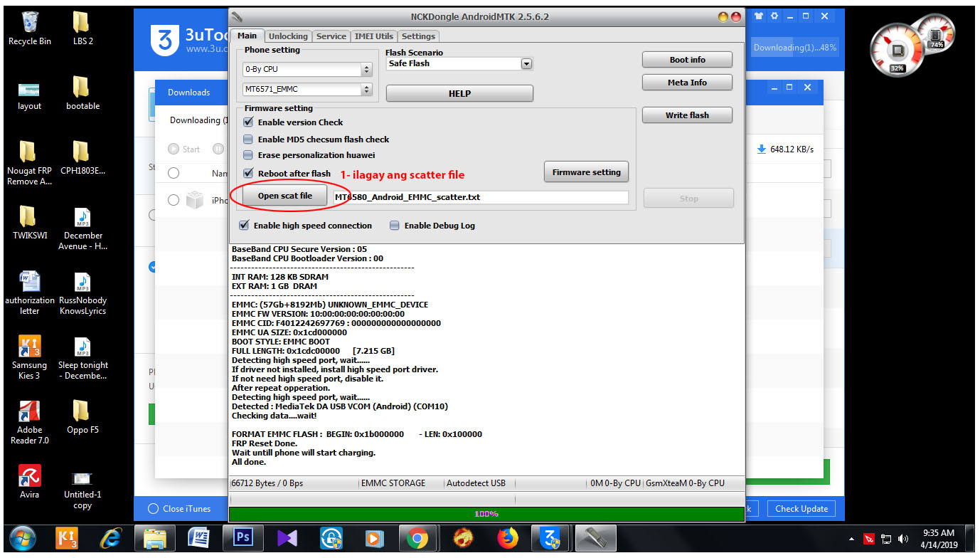Viewport: 980px width, 558px height.
Task: Open Internet Explorer from the taskbar
Action: click(110, 539)
